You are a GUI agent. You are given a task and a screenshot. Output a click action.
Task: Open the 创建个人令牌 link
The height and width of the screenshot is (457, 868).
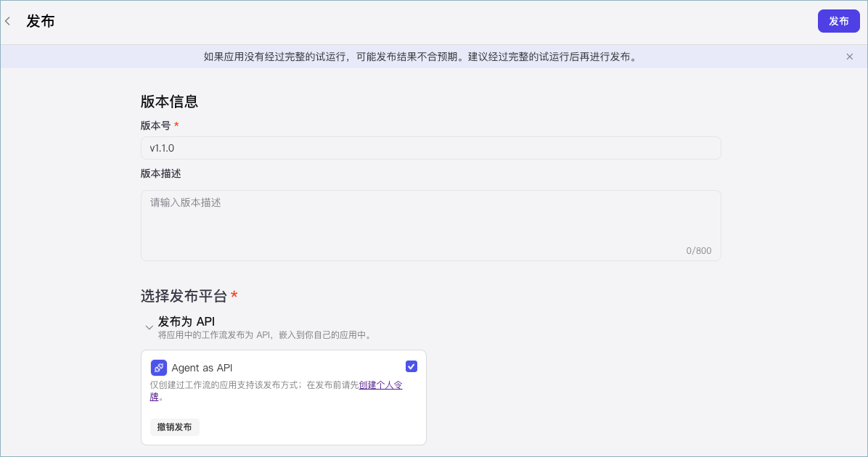click(x=380, y=385)
